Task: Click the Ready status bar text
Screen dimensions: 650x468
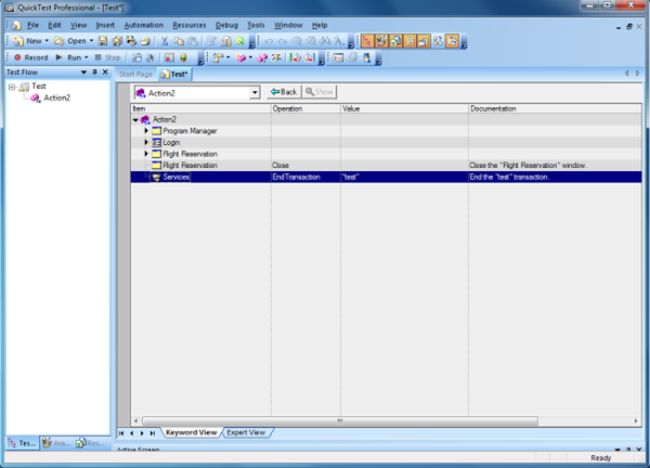Action: pyautogui.click(x=601, y=458)
